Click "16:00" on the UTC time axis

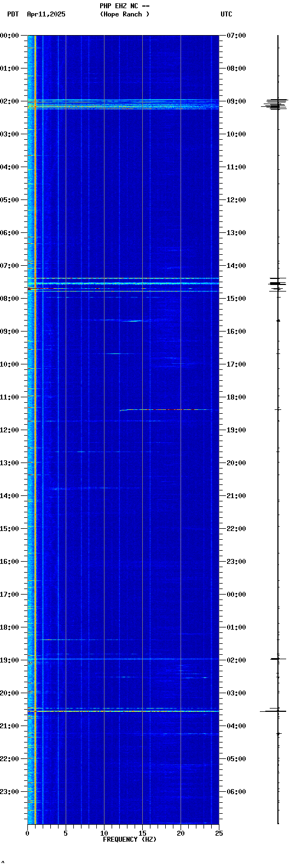(236, 332)
